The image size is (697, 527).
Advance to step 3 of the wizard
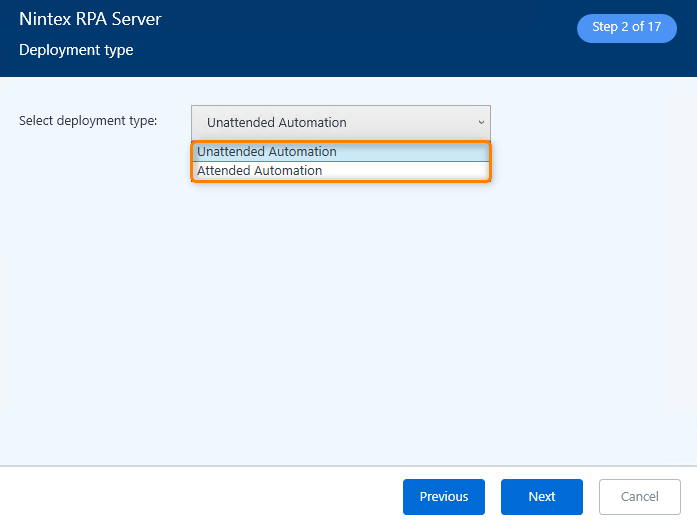tap(541, 497)
